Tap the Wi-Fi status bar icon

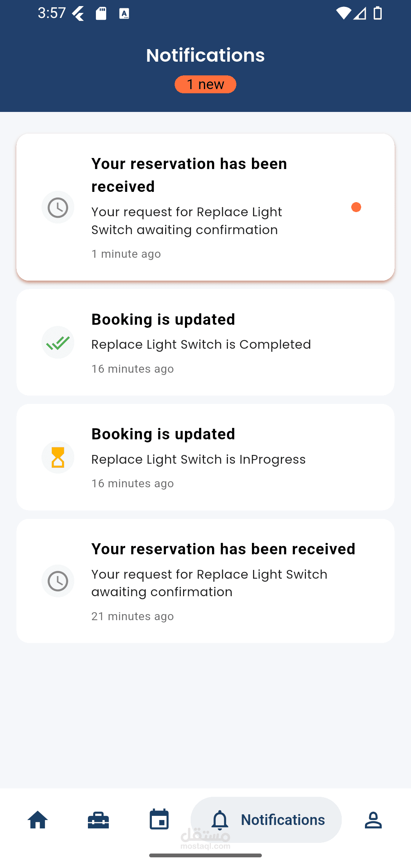click(x=343, y=13)
